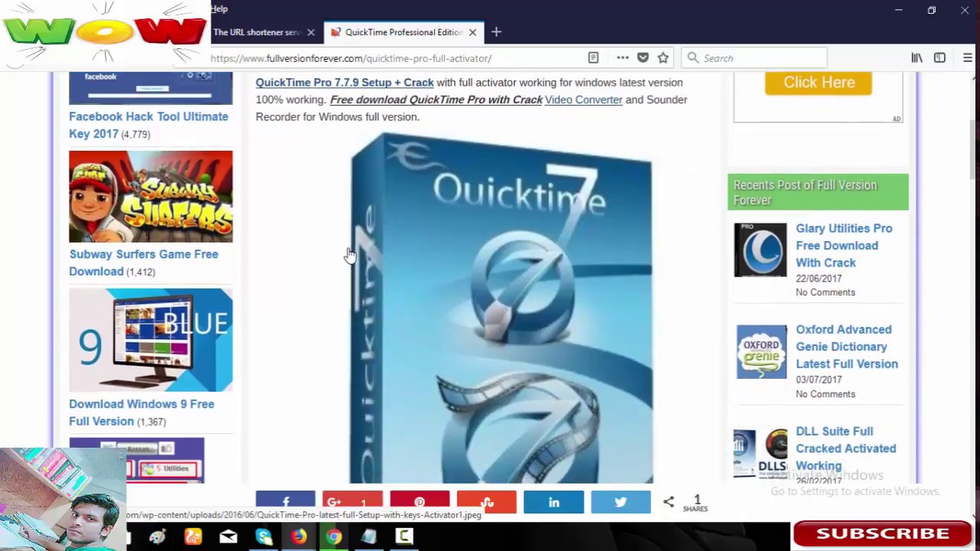Click No Comments under Glary Utilities post
Viewport: 980px width, 551px height.
click(825, 292)
